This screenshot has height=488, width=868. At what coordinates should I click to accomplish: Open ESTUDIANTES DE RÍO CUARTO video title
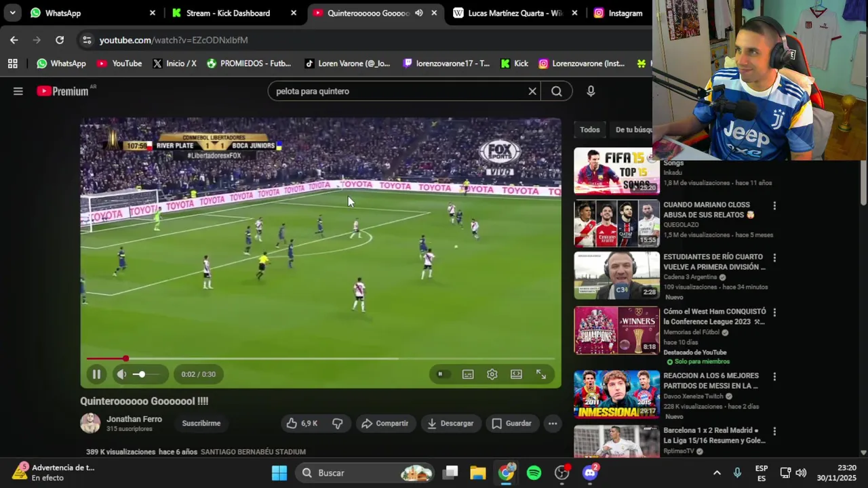(x=714, y=262)
